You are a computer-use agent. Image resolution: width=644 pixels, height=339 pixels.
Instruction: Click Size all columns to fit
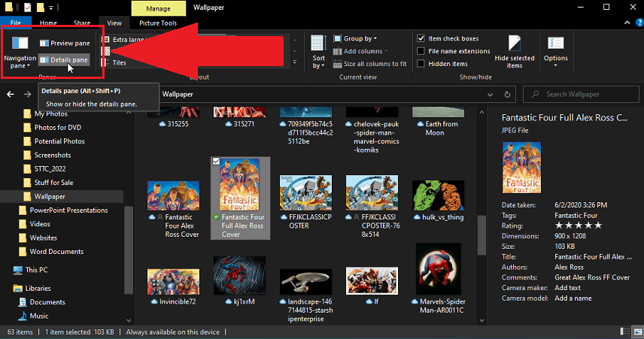click(x=369, y=64)
